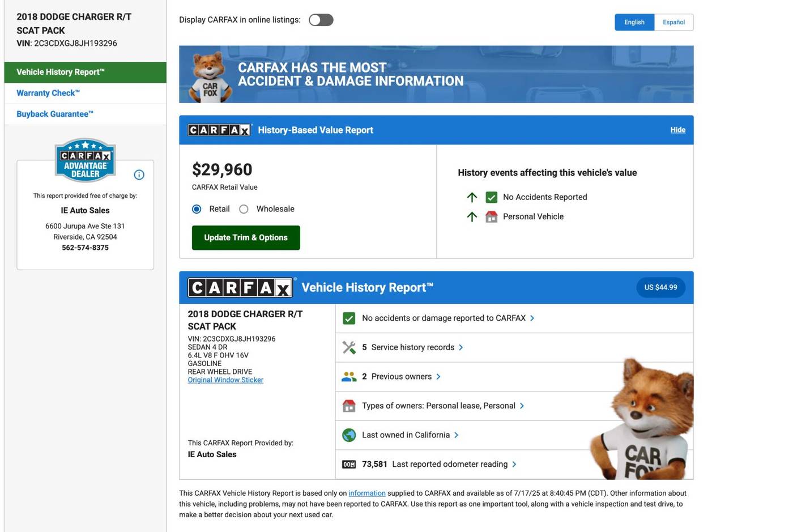This screenshot has width=793, height=532.
Task: Click the people icon for previous owners
Action: [x=349, y=377]
